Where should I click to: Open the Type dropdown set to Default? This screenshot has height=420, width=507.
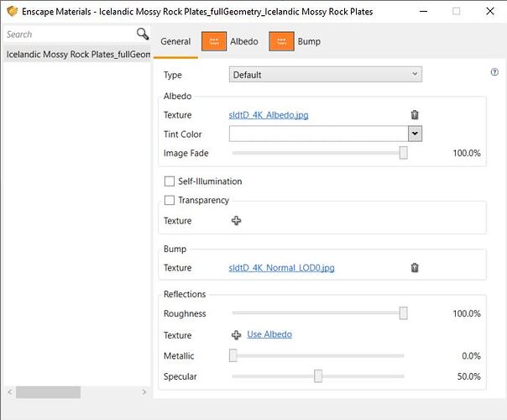click(x=326, y=75)
